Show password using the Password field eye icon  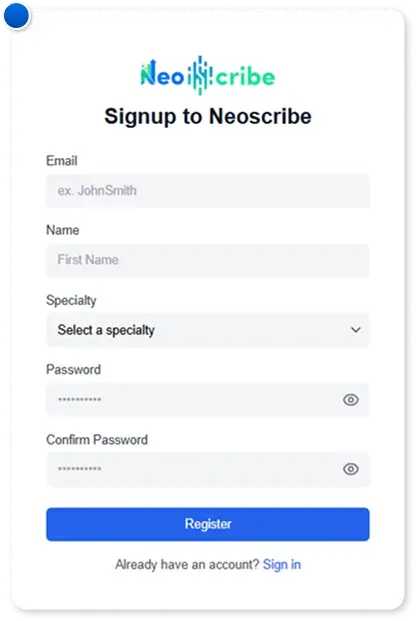click(x=351, y=400)
